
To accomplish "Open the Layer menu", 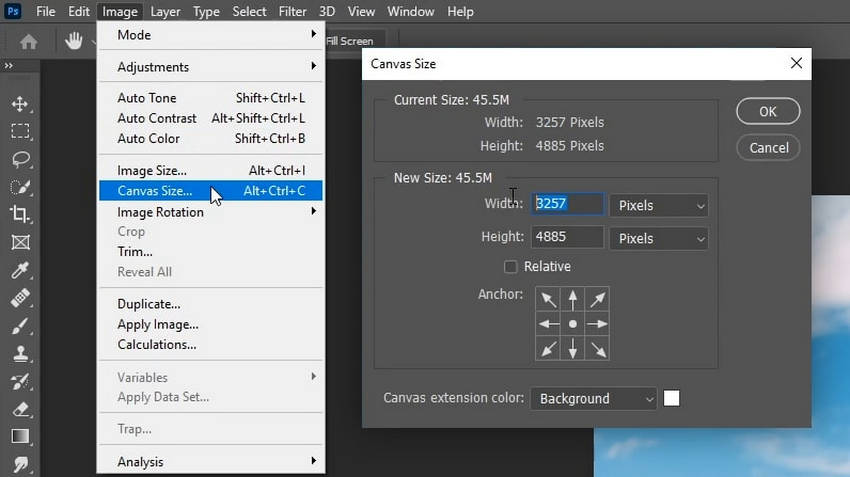I will 165,11.
